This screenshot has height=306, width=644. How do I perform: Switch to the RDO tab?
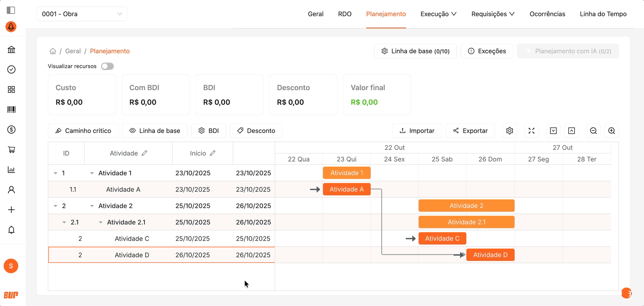point(345,14)
